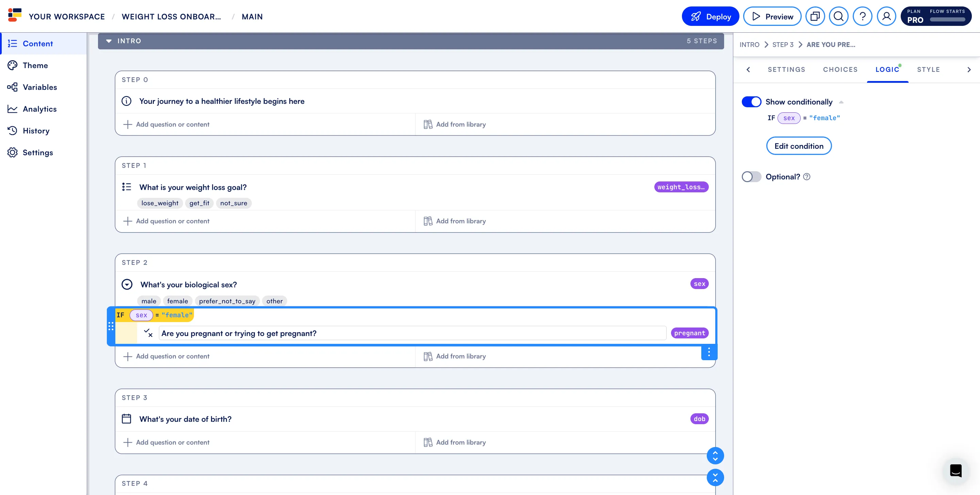This screenshot has height=495, width=980.
Task: Click the sex variable in Logic condition
Action: click(789, 118)
